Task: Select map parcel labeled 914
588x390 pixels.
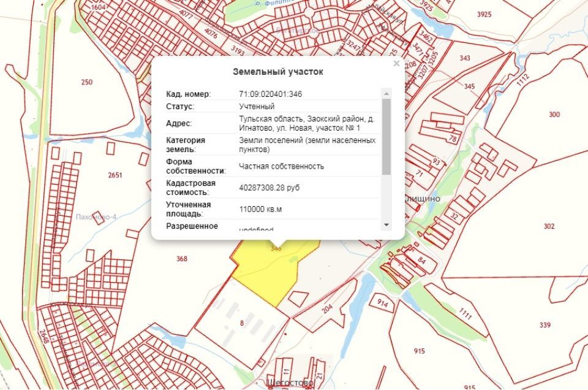Action: pyautogui.click(x=382, y=302)
